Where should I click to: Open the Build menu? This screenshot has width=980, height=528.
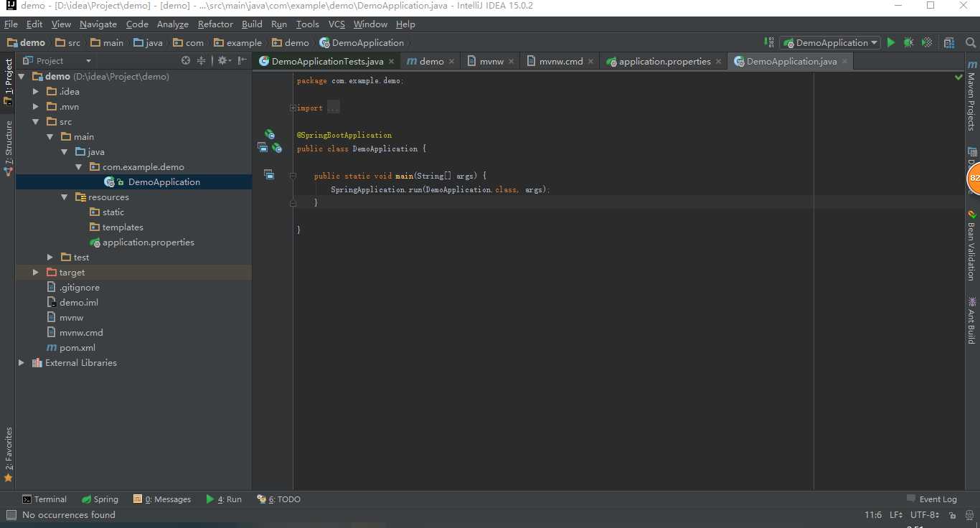click(x=252, y=24)
